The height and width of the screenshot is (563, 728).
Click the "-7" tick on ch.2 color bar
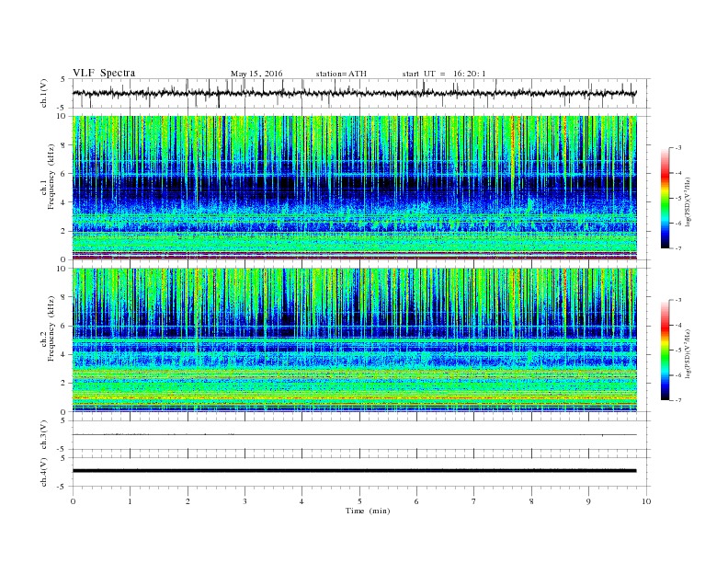point(678,400)
